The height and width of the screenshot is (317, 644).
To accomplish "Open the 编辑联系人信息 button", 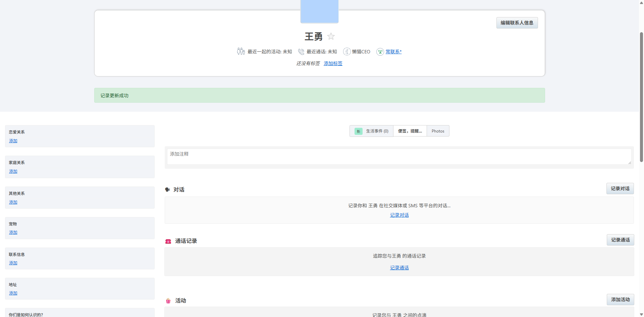I will click(517, 23).
